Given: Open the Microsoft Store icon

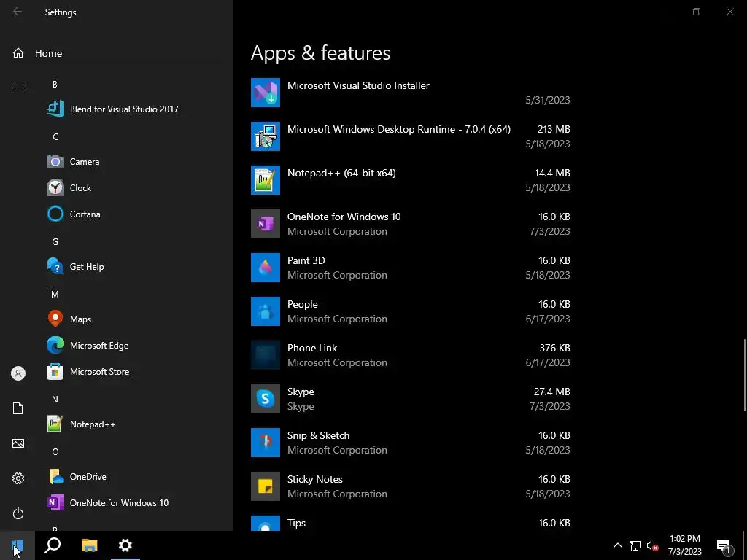Looking at the screenshot, I should (x=55, y=371).
